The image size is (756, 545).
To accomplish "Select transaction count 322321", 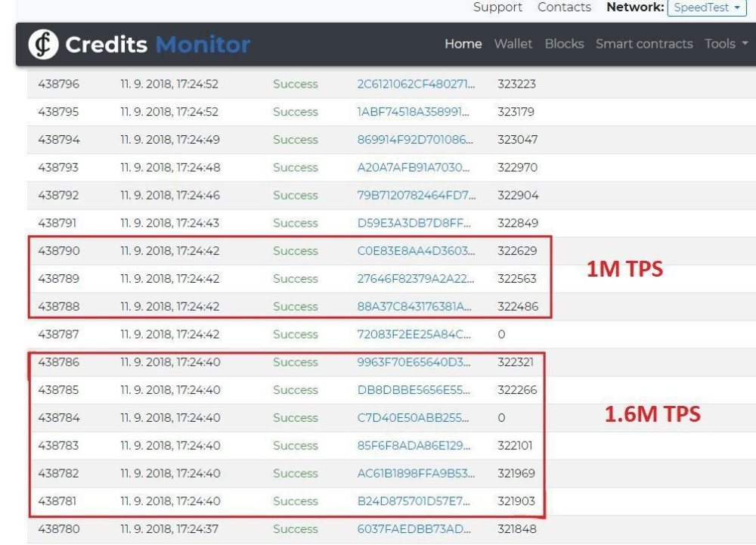I will pos(516,362).
